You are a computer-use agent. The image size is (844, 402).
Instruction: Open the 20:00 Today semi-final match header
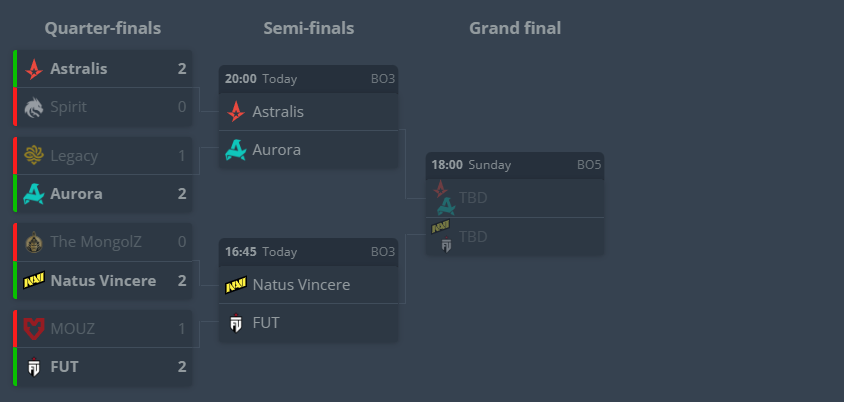pos(308,79)
